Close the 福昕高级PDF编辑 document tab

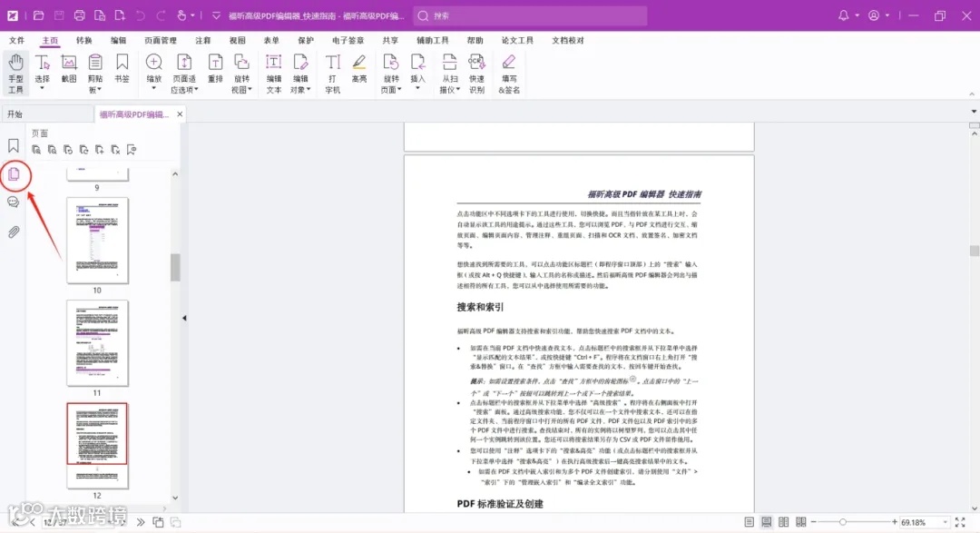pyautogui.click(x=180, y=114)
